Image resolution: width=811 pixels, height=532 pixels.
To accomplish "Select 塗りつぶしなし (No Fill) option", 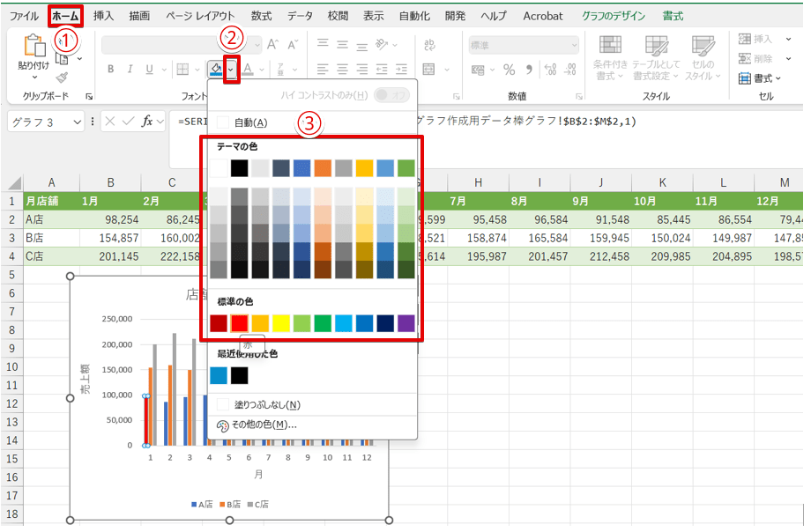I will click(x=268, y=404).
